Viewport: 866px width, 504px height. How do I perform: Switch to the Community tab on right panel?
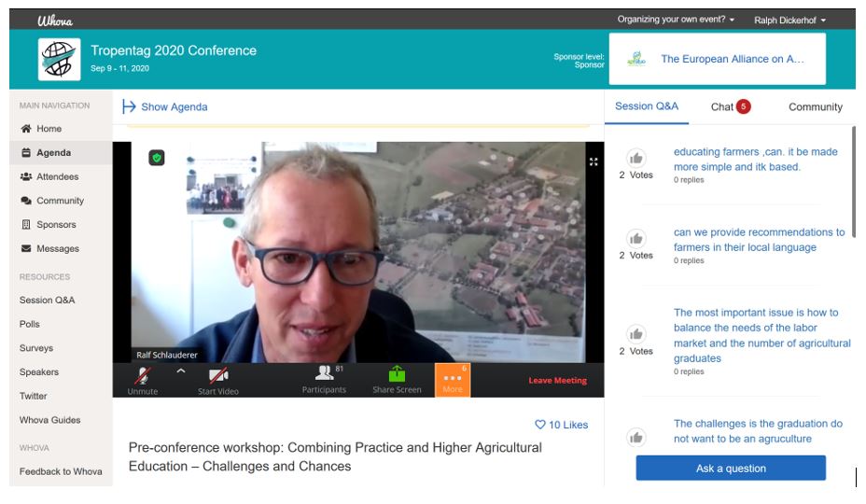(816, 107)
